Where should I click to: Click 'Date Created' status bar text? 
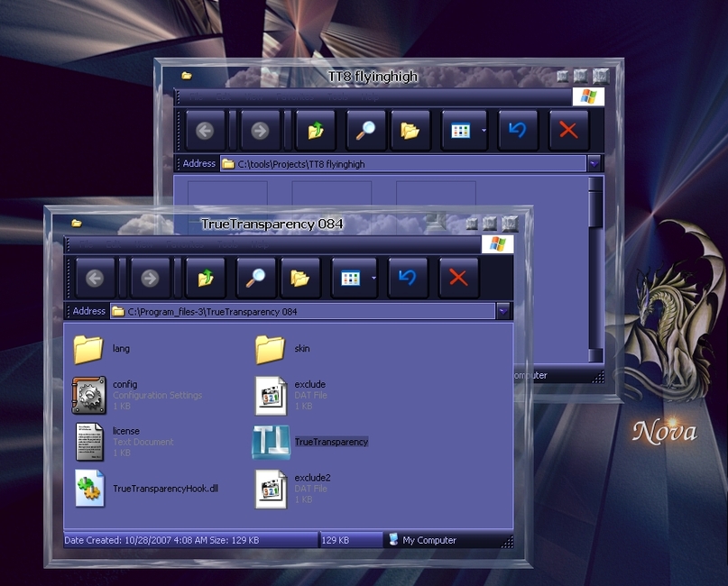[x=161, y=540]
